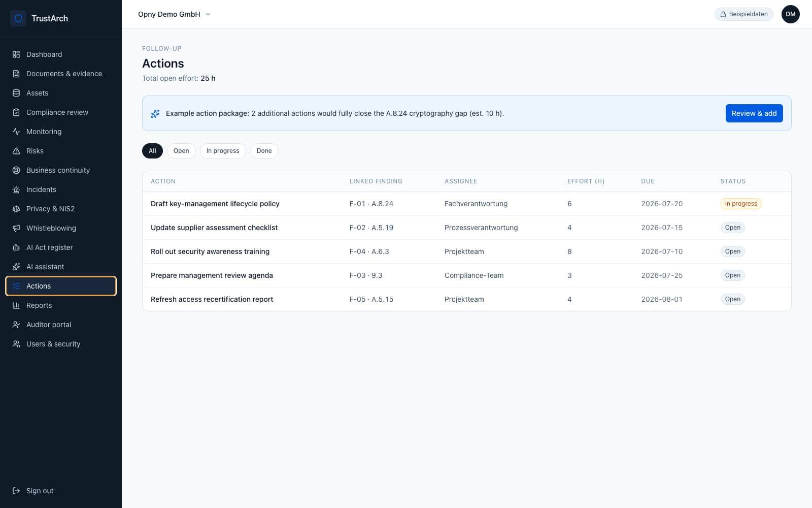This screenshot has height=508, width=812.
Task: Click the LINKED FINDING column header
Action: [x=376, y=181]
